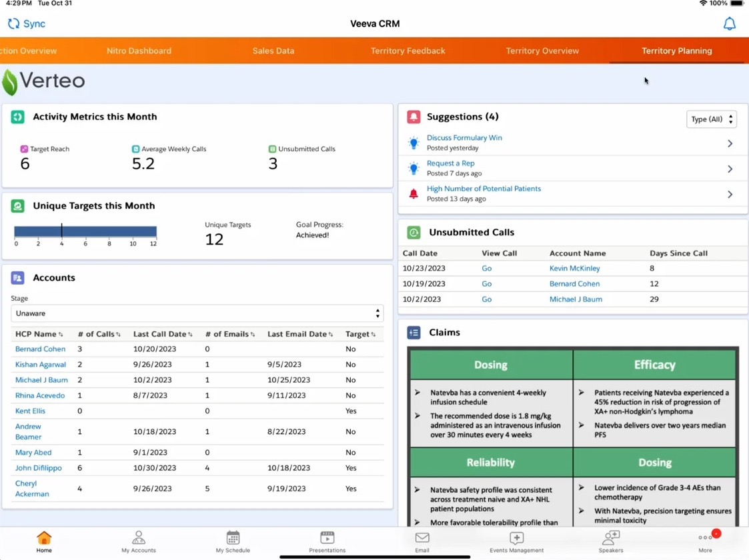
Task: Switch to Territory Feedback tab
Action: point(408,51)
